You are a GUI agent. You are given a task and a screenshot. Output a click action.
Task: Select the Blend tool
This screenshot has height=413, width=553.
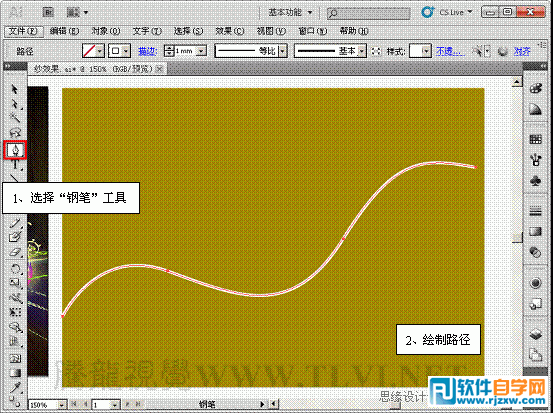click(15, 401)
